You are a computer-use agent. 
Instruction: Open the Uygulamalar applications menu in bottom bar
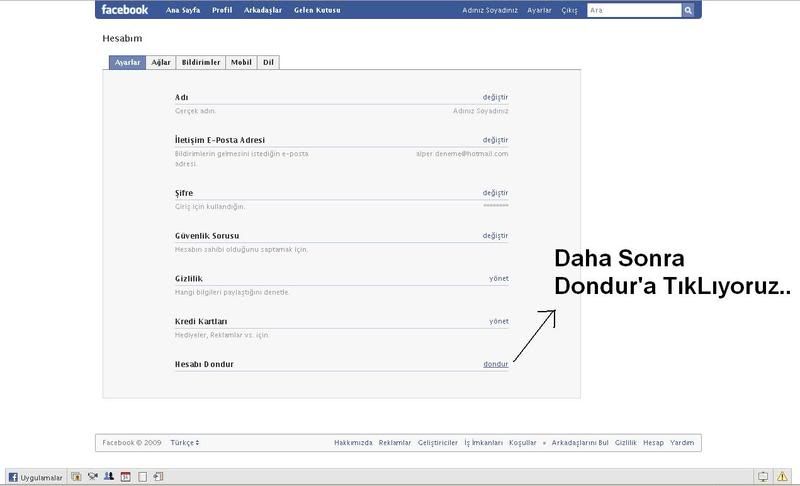pos(36,477)
